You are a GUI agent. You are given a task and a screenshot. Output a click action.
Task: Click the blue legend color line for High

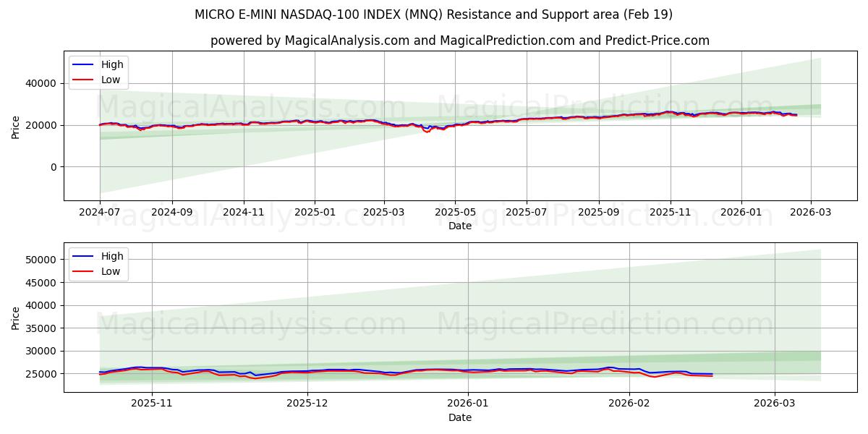[81, 64]
